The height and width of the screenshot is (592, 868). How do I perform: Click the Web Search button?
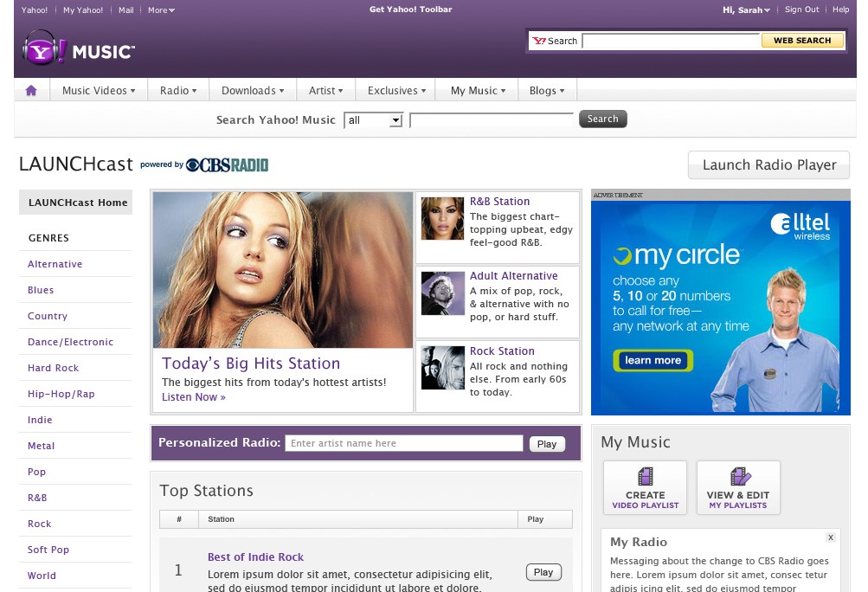tap(801, 41)
